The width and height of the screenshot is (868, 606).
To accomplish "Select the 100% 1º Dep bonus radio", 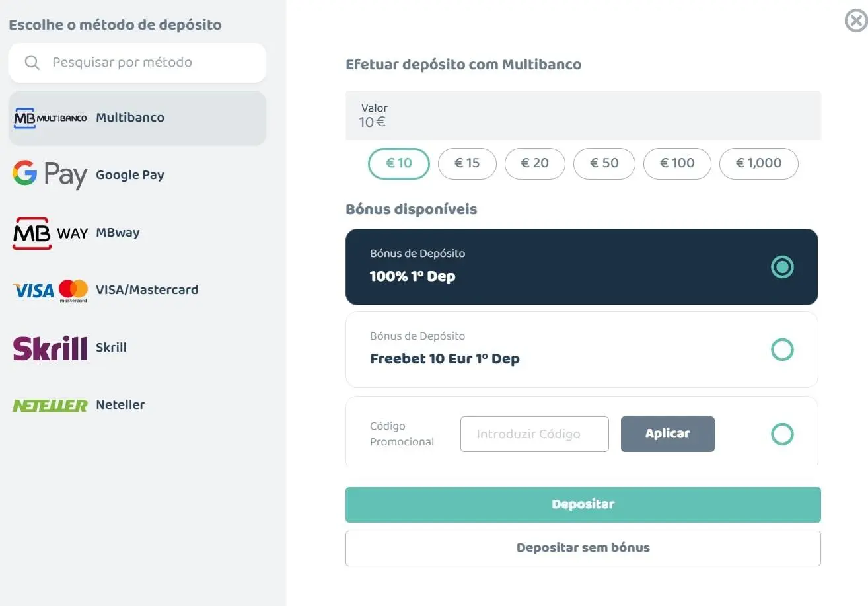I will point(782,267).
